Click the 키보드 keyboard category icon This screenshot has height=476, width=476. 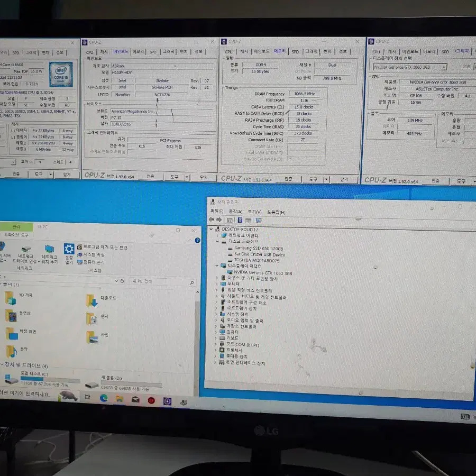(x=222, y=337)
